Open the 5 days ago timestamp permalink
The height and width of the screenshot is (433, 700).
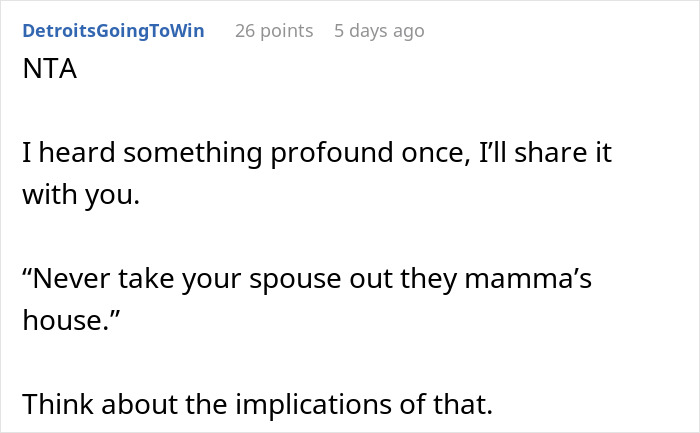379,31
